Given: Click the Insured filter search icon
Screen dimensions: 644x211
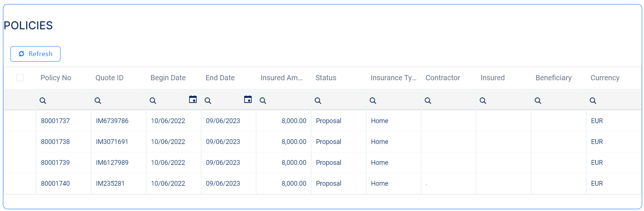Looking at the screenshot, I should [483, 100].
